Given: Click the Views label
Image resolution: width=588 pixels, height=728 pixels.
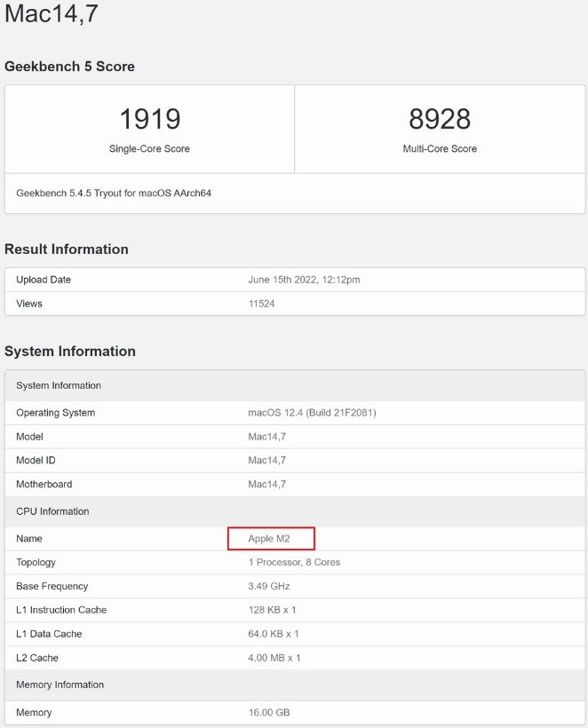Looking at the screenshot, I should click(28, 304).
